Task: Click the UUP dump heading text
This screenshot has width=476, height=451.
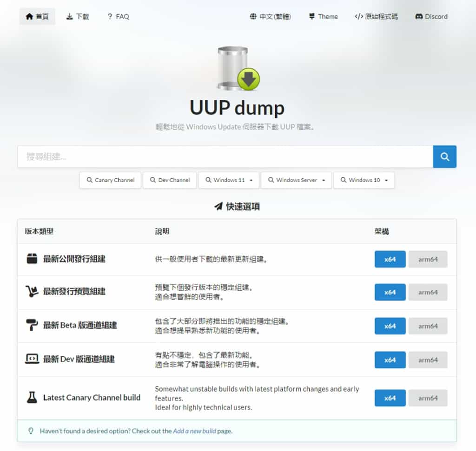Action: [237, 108]
